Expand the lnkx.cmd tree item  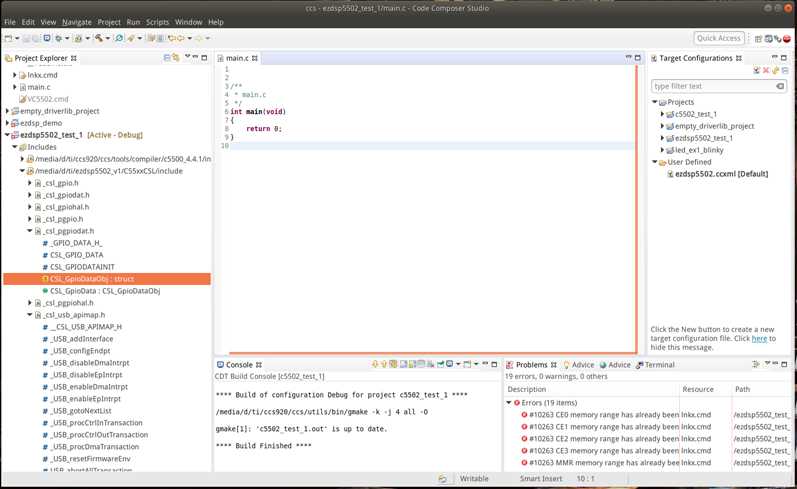pos(15,75)
